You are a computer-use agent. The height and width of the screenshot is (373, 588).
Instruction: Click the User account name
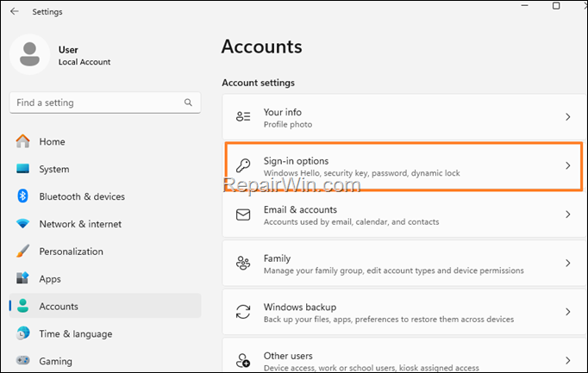click(x=68, y=50)
